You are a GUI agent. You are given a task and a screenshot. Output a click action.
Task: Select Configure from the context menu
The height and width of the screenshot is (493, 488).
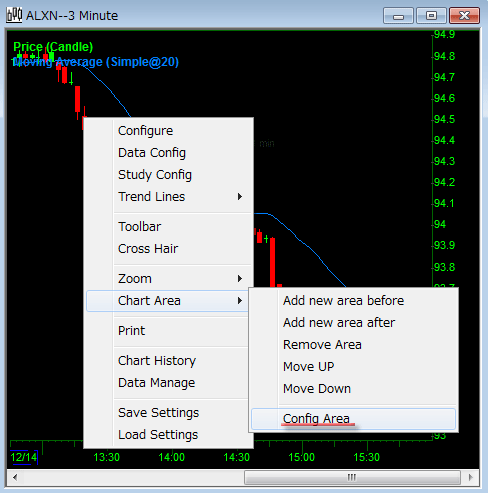pos(146,131)
